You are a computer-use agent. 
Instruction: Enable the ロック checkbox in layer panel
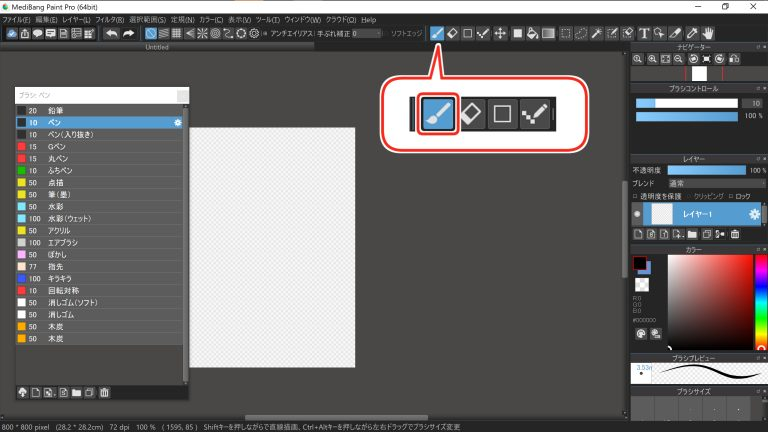(731, 196)
